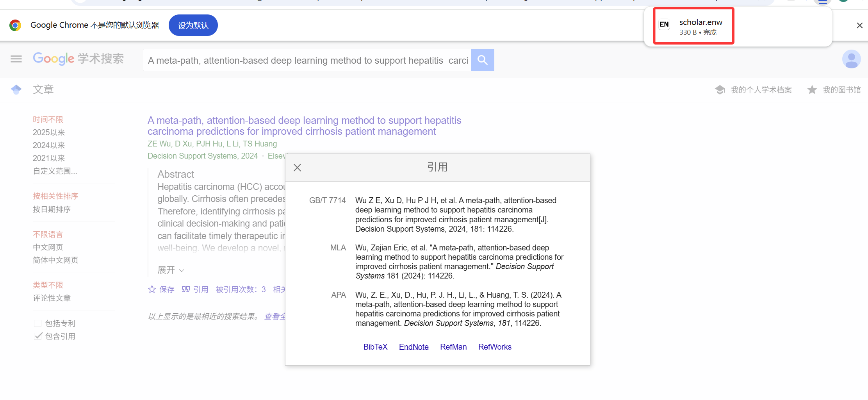The image size is (868, 400).
Task: Click the EN file icon of scholar.enw download
Action: (664, 25)
